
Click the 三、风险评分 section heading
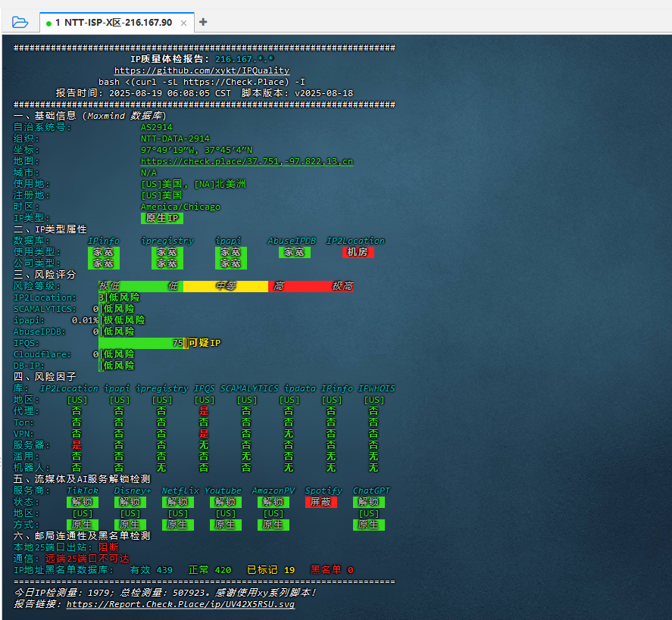point(45,275)
